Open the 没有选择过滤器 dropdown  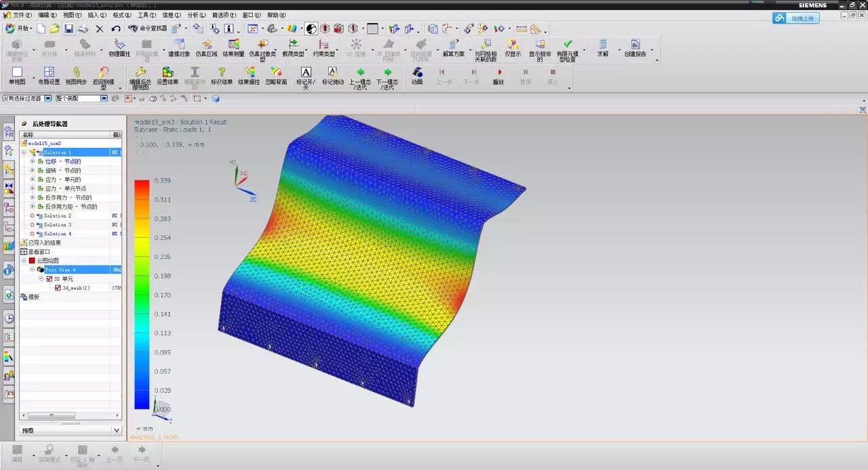(x=27, y=98)
